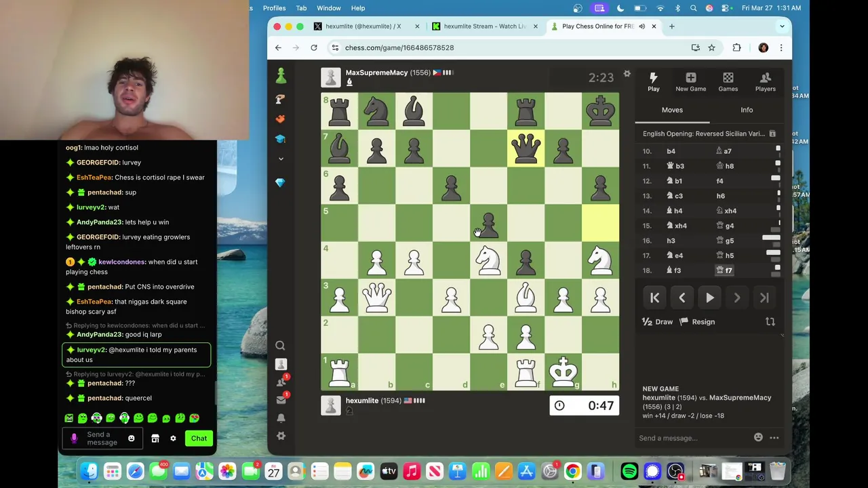Open the Chess.com home pawn logo
The height and width of the screenshot is (488, 868).
pos(281,75)
